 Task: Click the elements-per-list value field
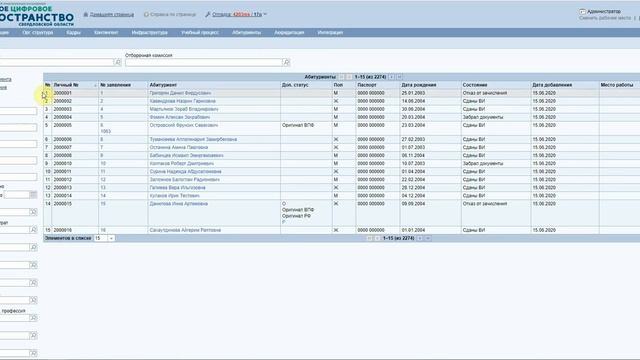(x=100, y=238)
